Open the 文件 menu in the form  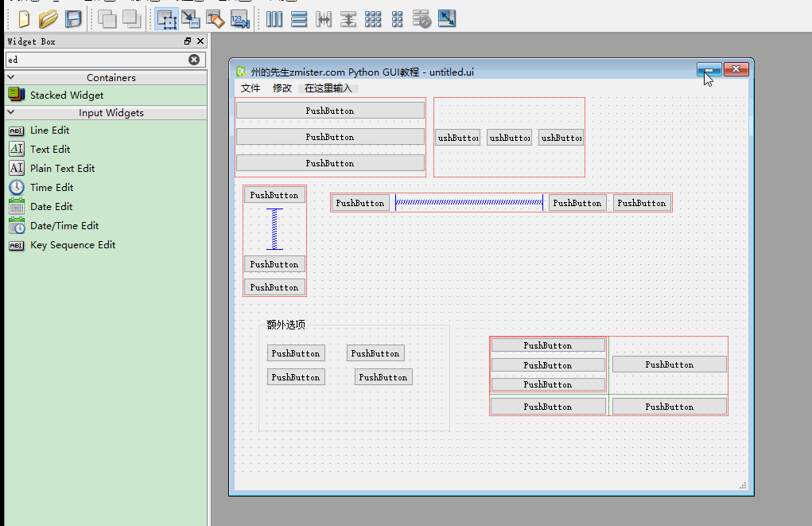click(x=251, y=88)
